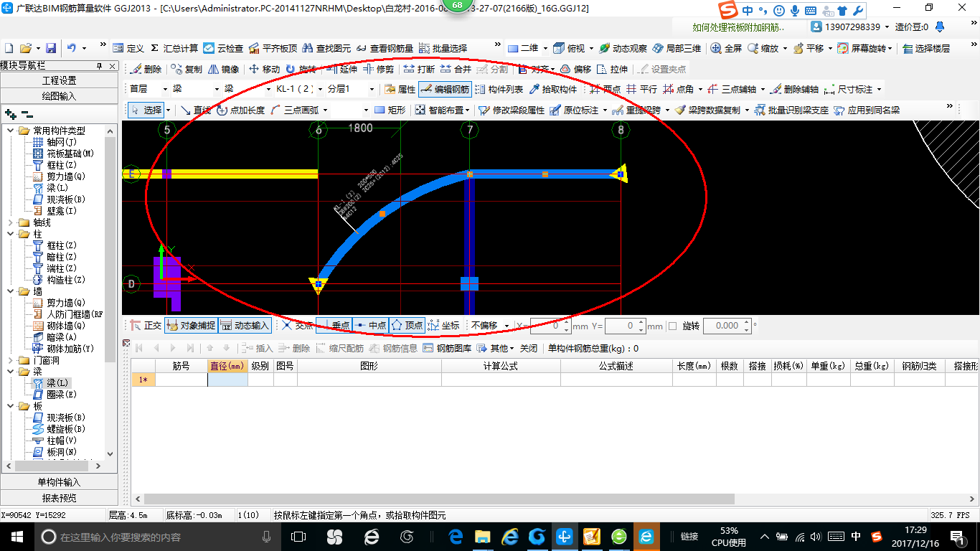Click the X coordinate input field
Viewport: 980px width, 551px height.
point(550,326)
